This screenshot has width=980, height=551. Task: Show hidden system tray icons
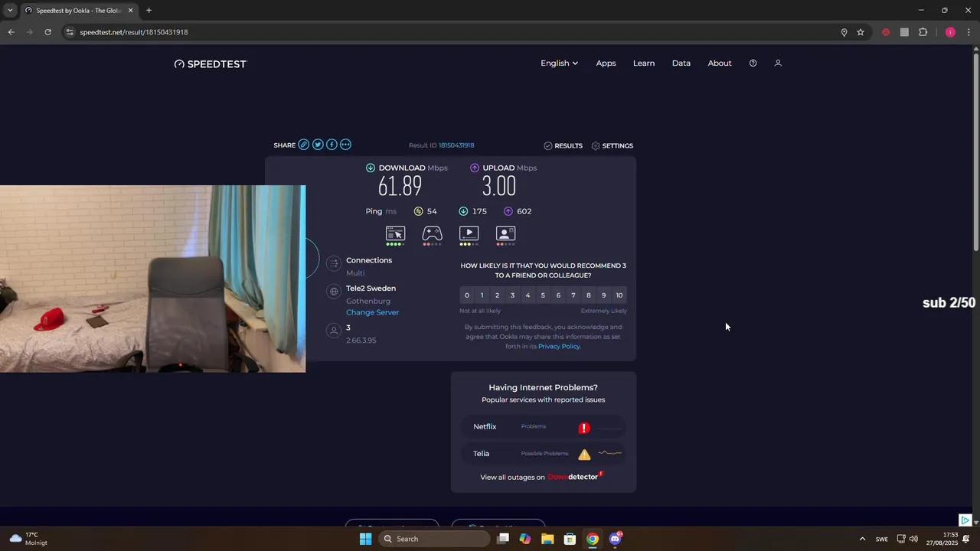click(862, 539)
